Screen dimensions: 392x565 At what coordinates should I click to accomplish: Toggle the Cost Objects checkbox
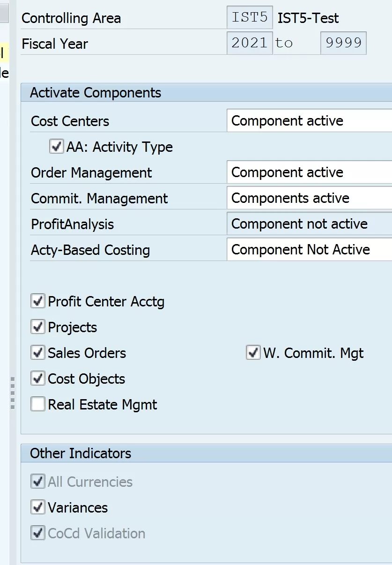[x=38, y=378]
